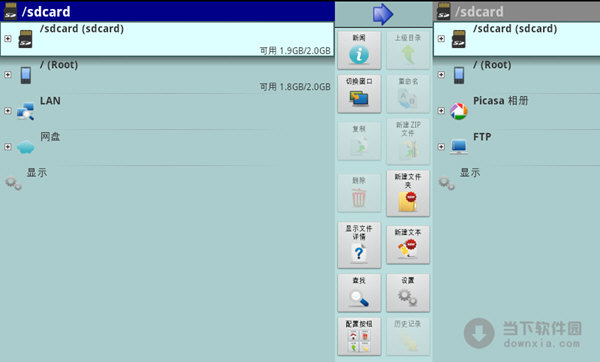
Task: Select the phone Root icon in right pane
Action: pyautogui.click(x=459, y=75)
